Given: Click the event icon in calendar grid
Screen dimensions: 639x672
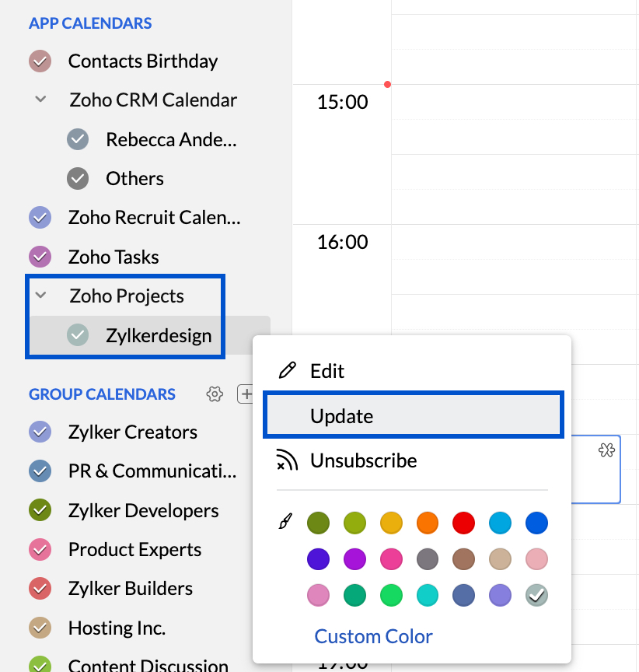Looking at the screenshot, I should (606, 450).
